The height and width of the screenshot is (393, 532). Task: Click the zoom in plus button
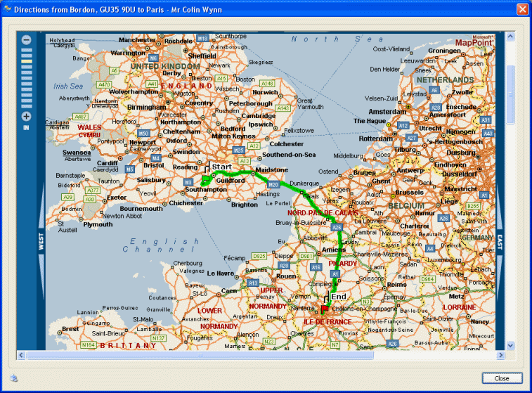pos(27,116)
